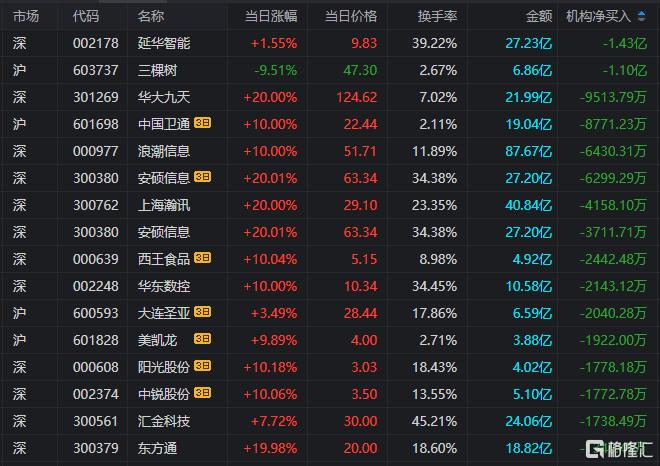Open stock 浪潮信息 in the table
Screen dimensions: 660x466
pos(164,151)
